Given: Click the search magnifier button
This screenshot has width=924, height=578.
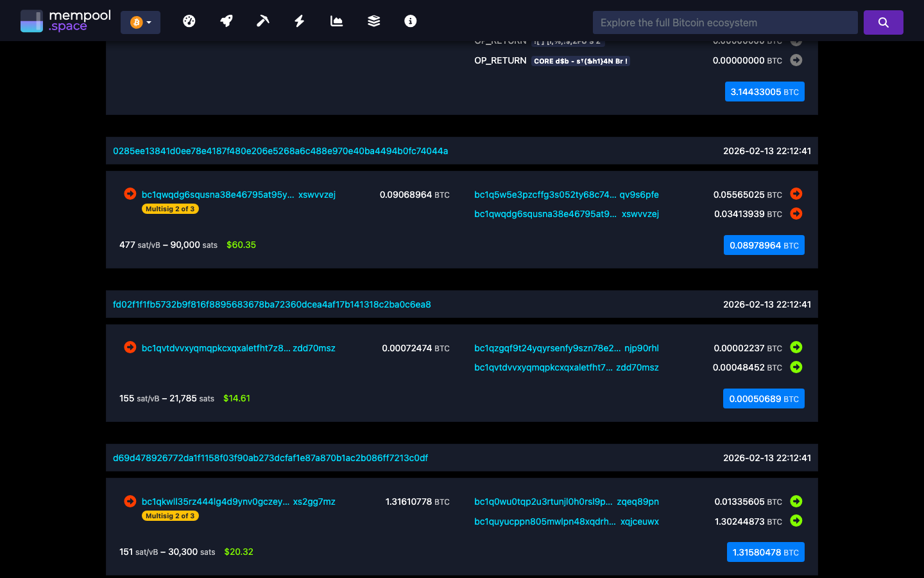Looking at the screenshot, I should 883,22.
